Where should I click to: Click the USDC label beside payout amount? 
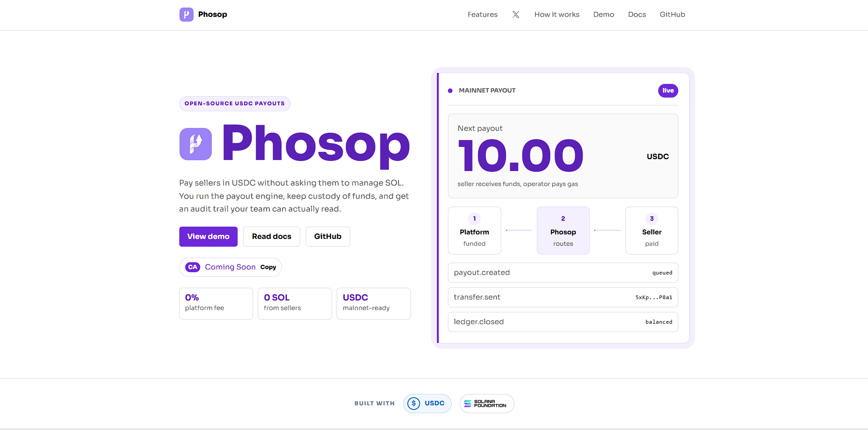[658, 156]
